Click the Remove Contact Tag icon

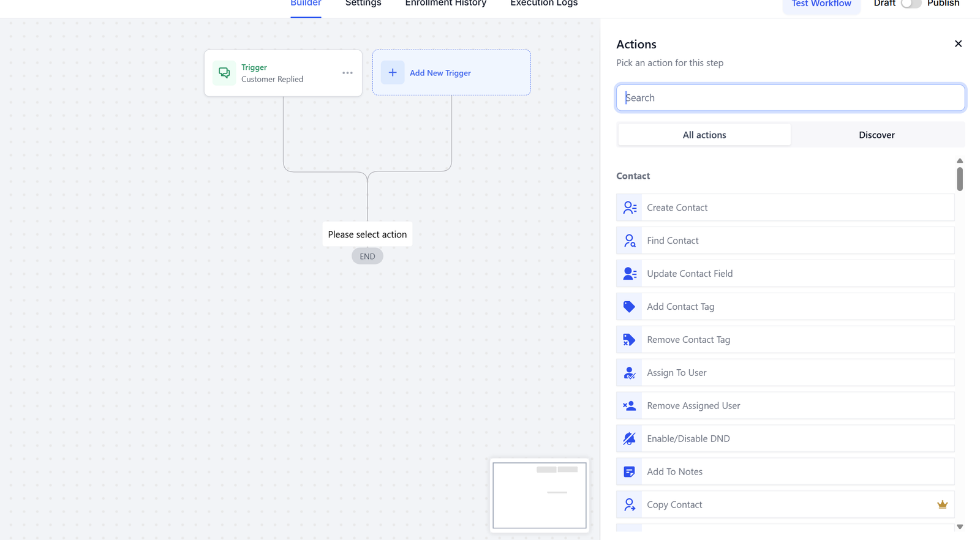click(629, 340)
